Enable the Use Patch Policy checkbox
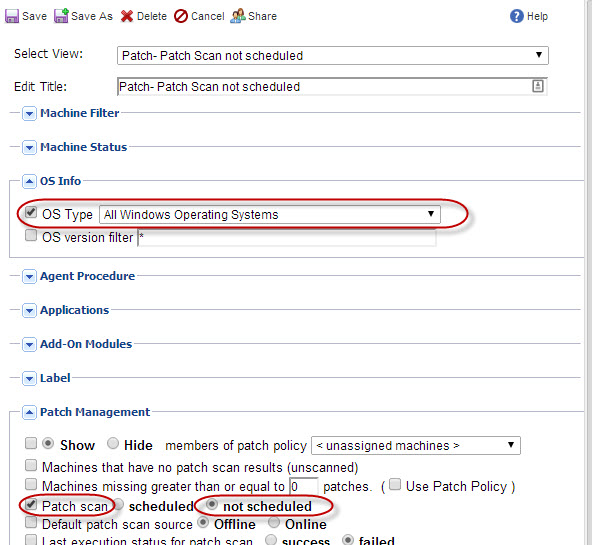Image resolution: width=592 pixels, height=545 pixels. coord(395,484)
